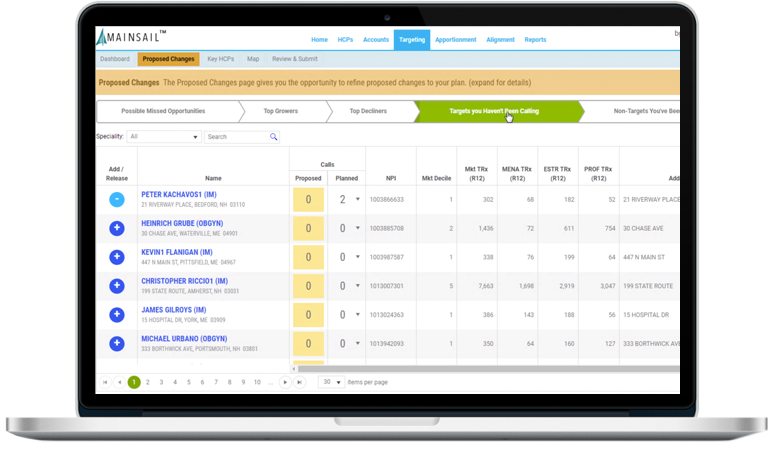Go to page 5 of results
The image size is (768, 467).
pyautogui.click(x=188, y=382)
